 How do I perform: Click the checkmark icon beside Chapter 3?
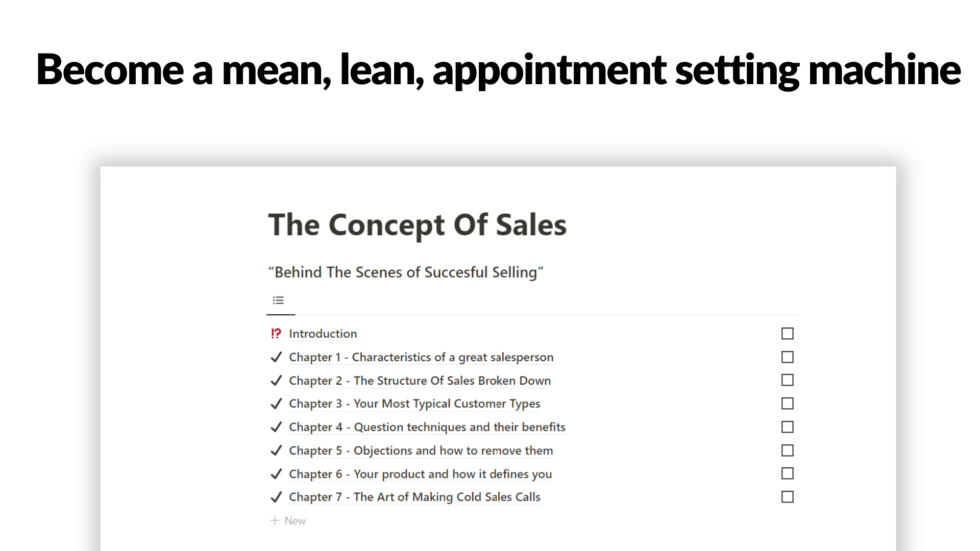tap(276, 404)
